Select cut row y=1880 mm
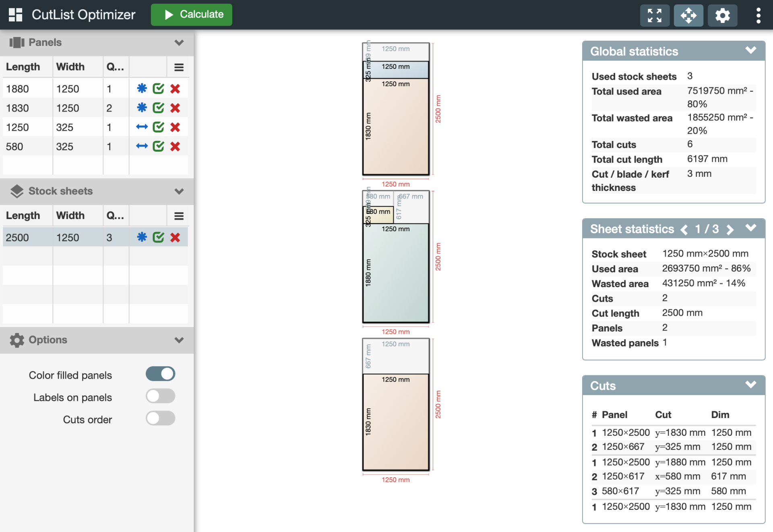Viewport: 773px width, 532px height. tap(674, 462)
